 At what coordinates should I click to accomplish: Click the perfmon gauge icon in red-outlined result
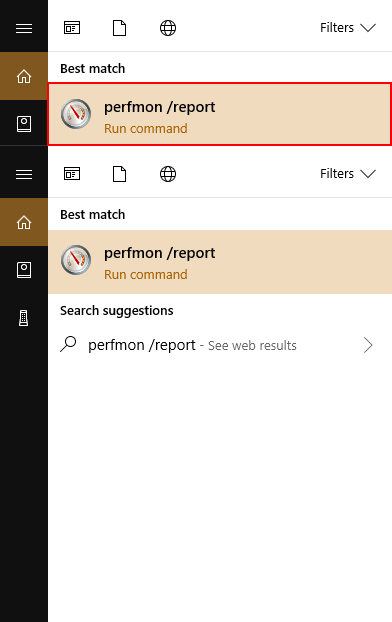coord(76,114)
